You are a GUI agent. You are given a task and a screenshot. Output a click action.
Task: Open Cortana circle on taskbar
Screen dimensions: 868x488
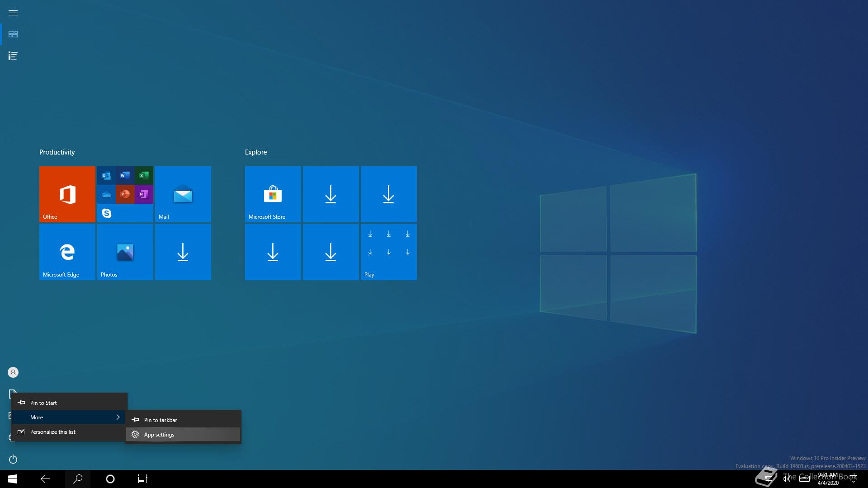click(x=110, y=479)
